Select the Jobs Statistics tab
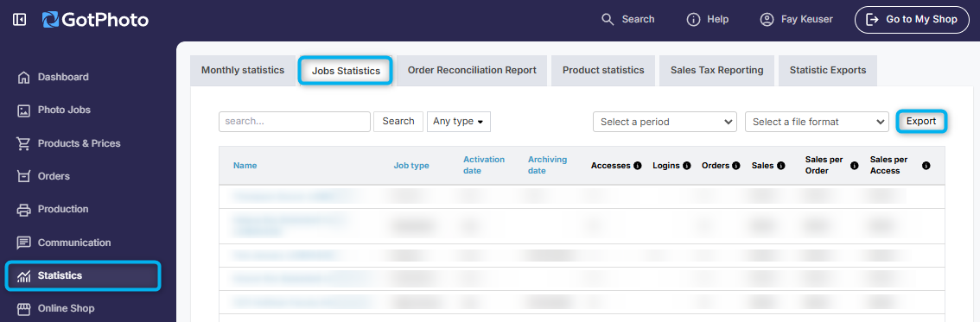 coord(346,71)
